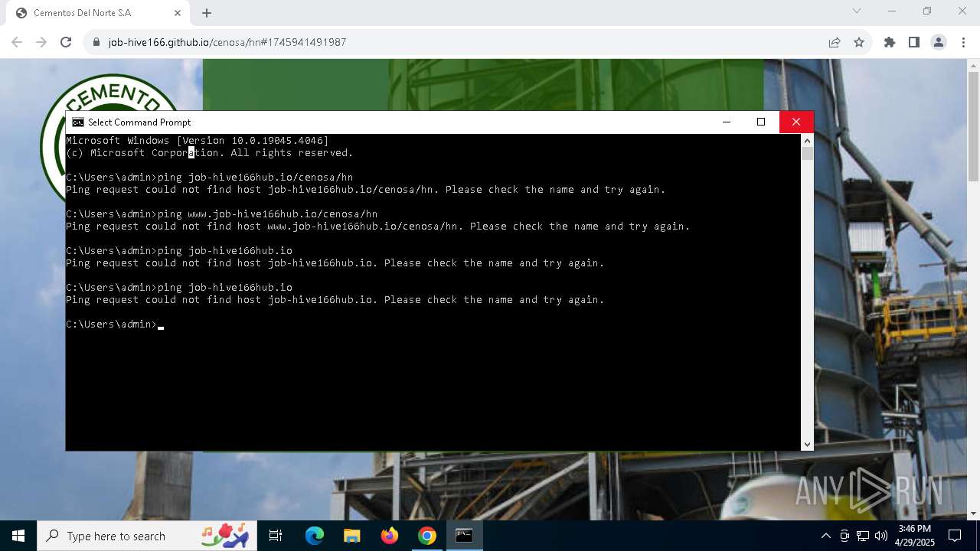This screenshot has height=551, width=980.
Task: Launch Firefox from the taskbar
Action: [390, 536]
